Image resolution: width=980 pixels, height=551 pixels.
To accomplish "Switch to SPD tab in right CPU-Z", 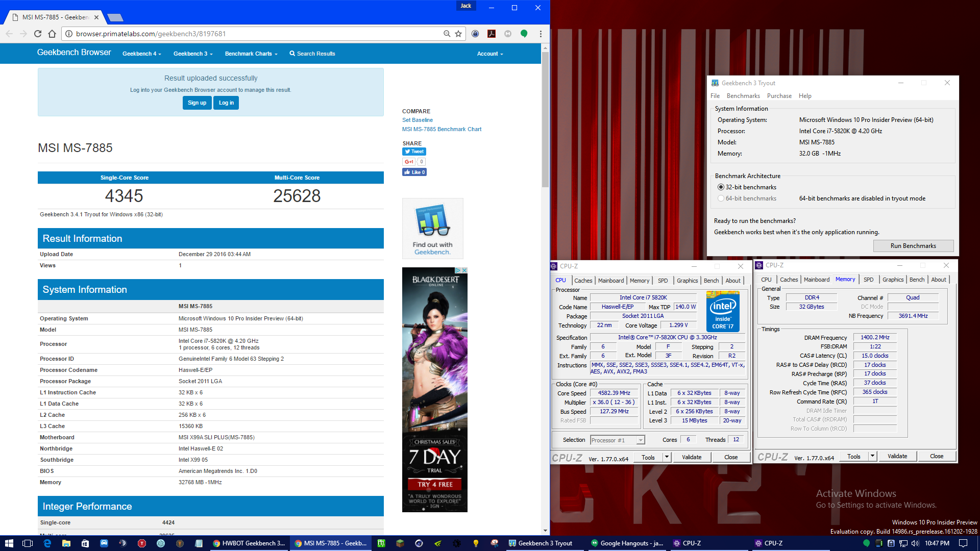I will click(868, 280).
